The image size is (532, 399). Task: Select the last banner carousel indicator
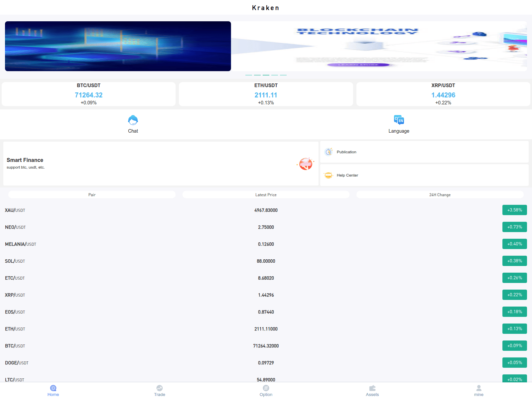click(x=283, y=75)
